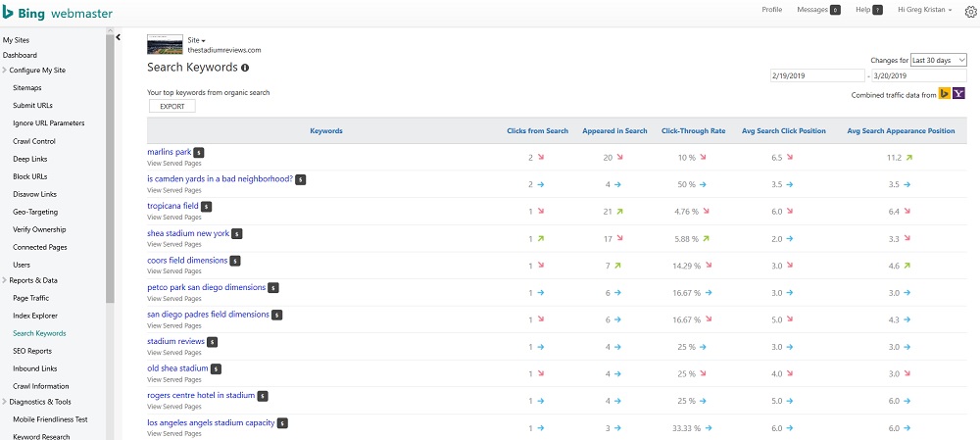Click the sidebar vertical scrollbar
Image resolution: width=980 pixels, height=440 pixels.
point(110,169)
